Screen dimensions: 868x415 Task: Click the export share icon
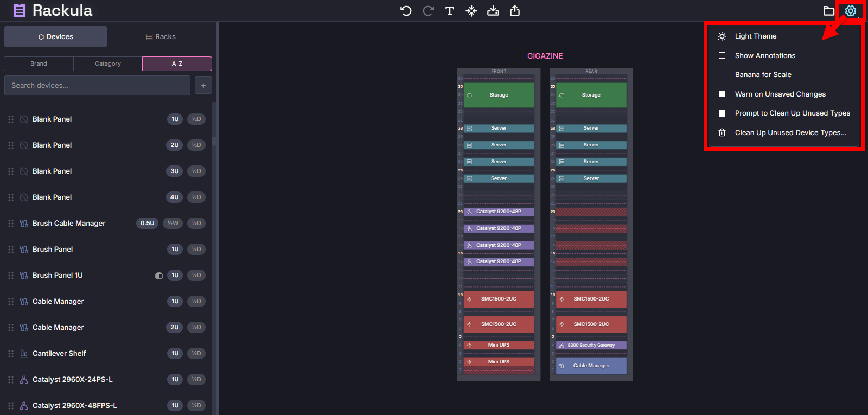click(515, 11)
